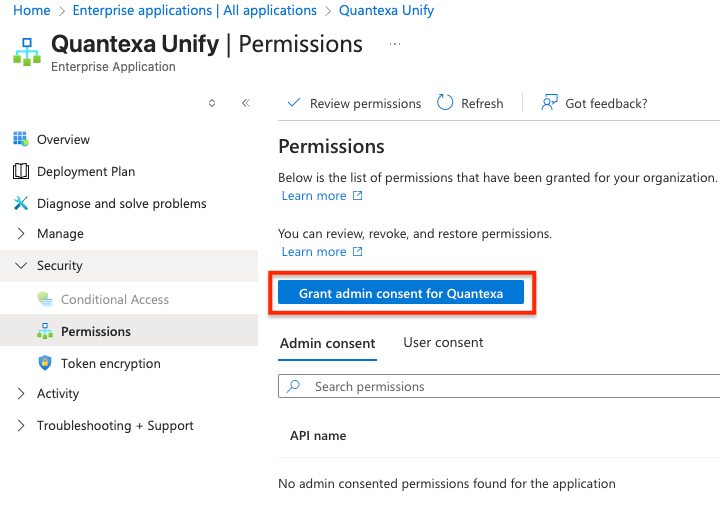This screenshot has height=514, width=720.
Task: Click the Token encryption shield icon
Action: [45, 363]
